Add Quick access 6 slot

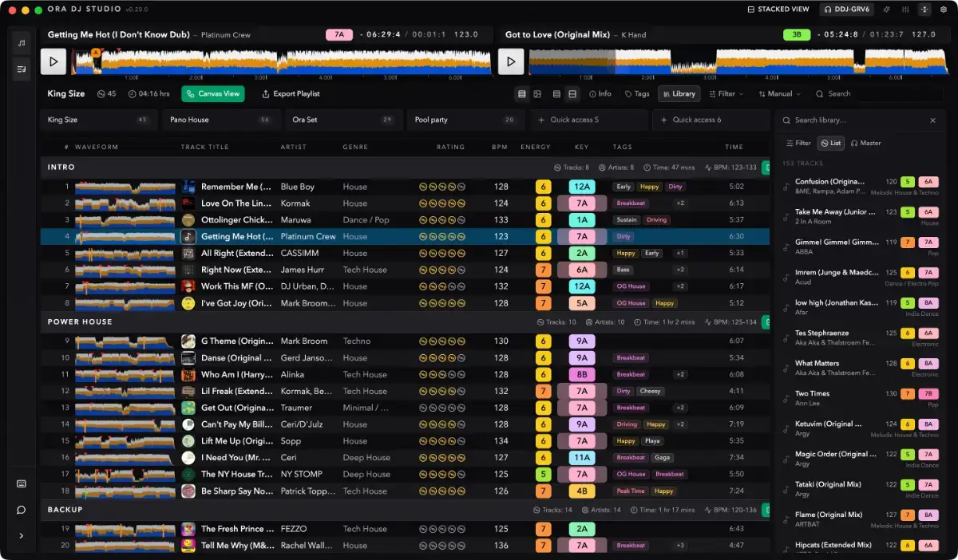click(711, 120)
